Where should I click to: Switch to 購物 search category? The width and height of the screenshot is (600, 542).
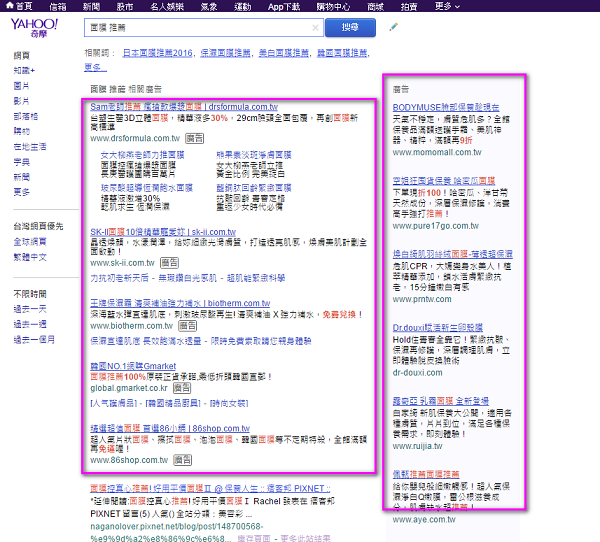[21, 131]
